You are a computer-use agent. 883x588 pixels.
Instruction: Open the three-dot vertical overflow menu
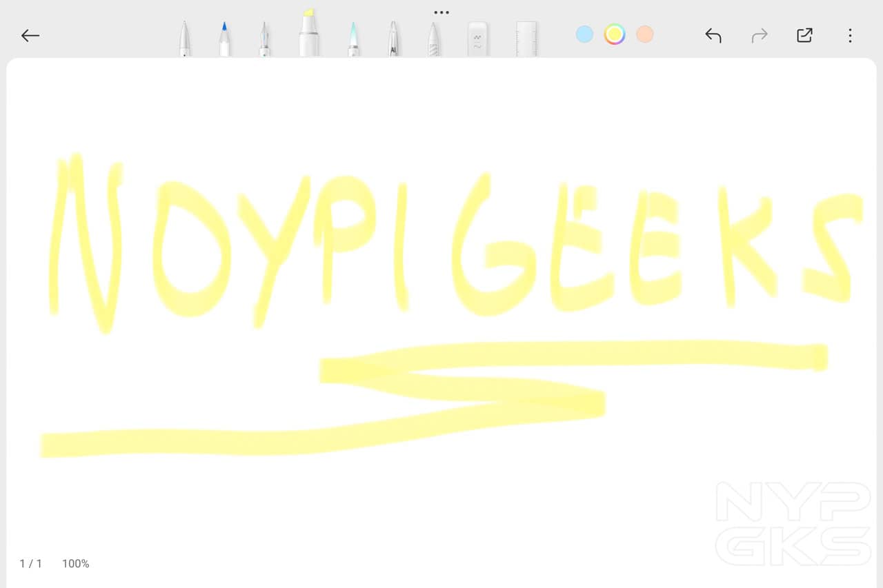pyautogui.click(x=850, y=36)
